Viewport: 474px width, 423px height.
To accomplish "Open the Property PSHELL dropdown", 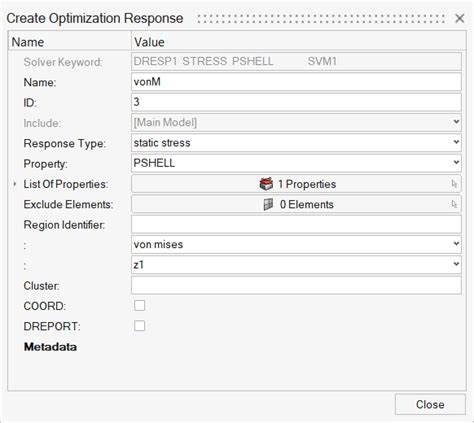I will point(296,163).
